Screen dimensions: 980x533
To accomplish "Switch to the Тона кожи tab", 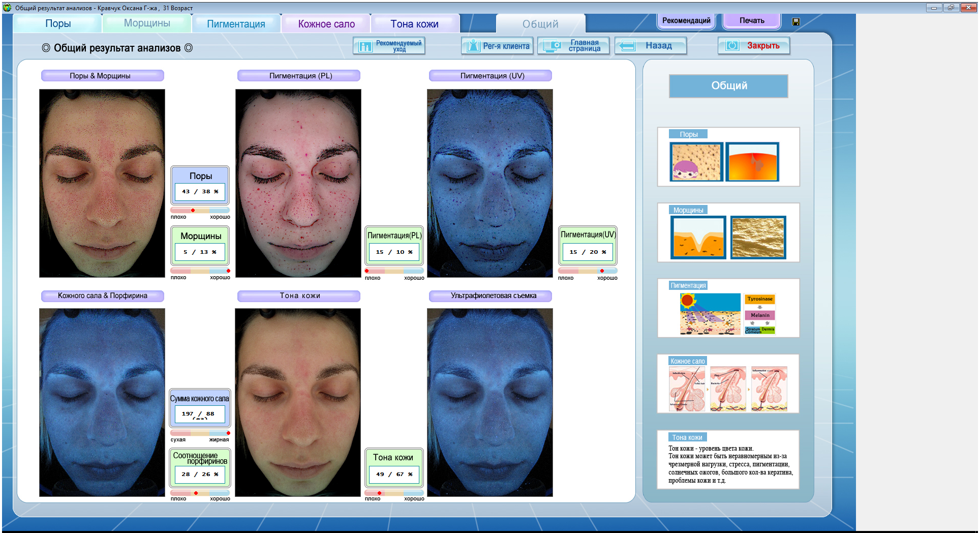I will click(x=414, y=24).
